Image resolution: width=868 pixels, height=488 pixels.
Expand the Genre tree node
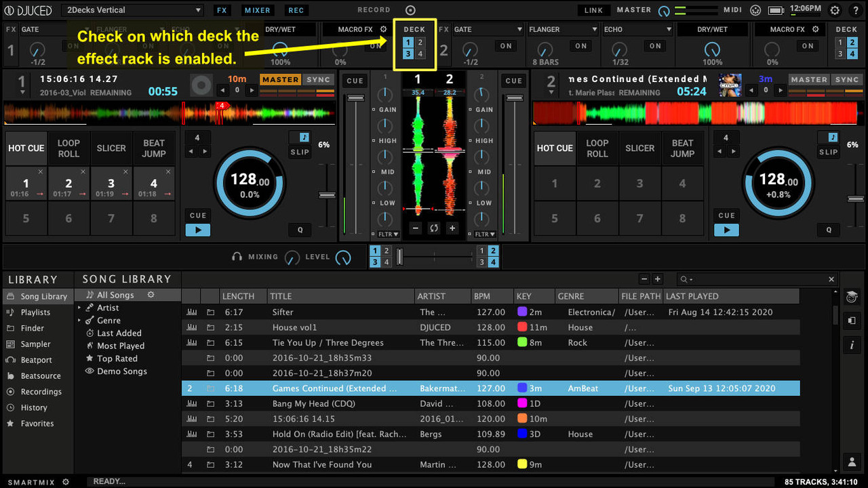[x=79, y=320]
